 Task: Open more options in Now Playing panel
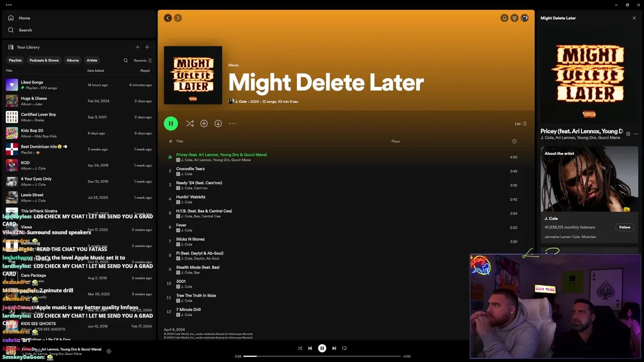click(x=636, y=134)
